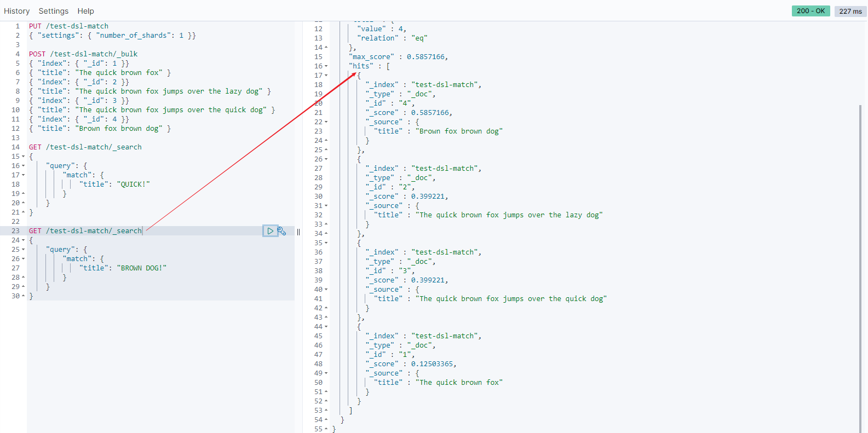Fold the "_source" object on response line 49

pos(326,373)
